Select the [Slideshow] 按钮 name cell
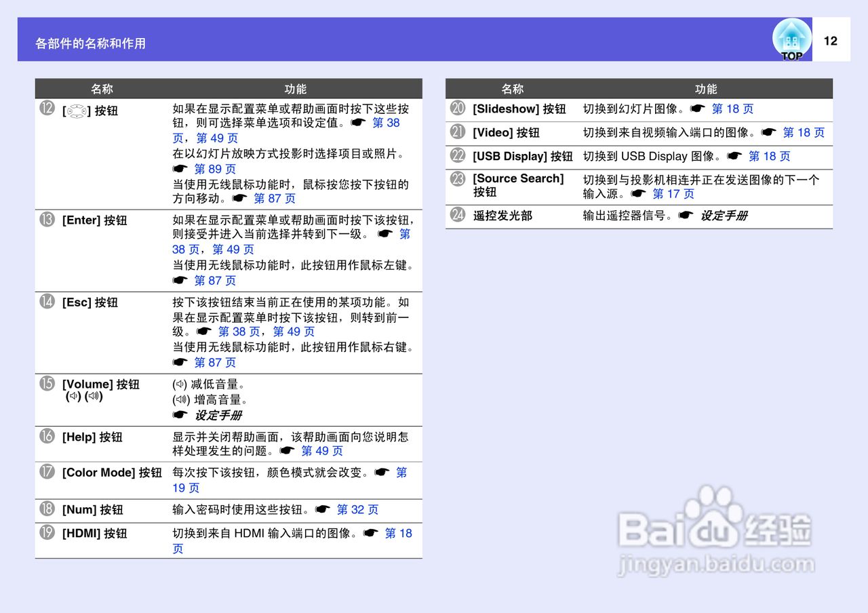This screenshot has width=868, height=613. tap(519, 108)
